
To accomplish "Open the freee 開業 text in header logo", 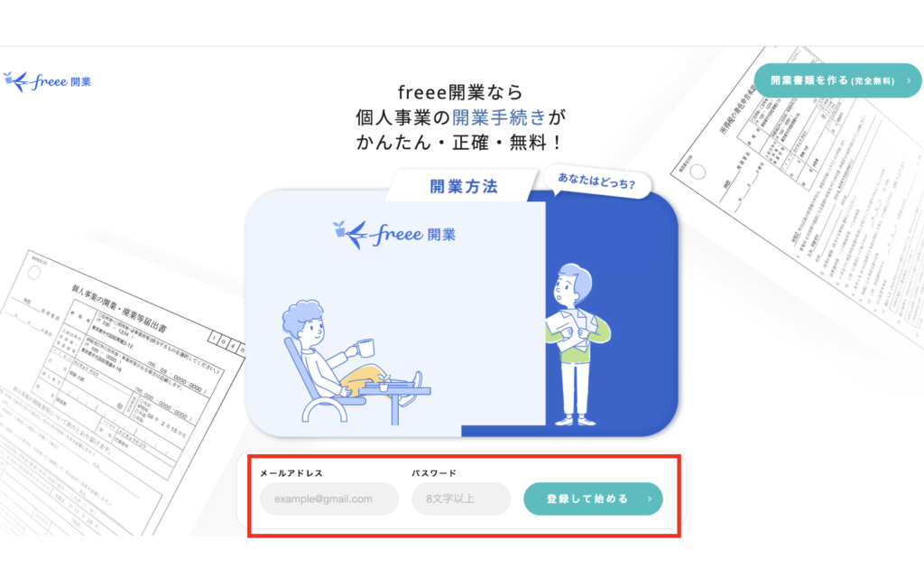I will 61,81.
